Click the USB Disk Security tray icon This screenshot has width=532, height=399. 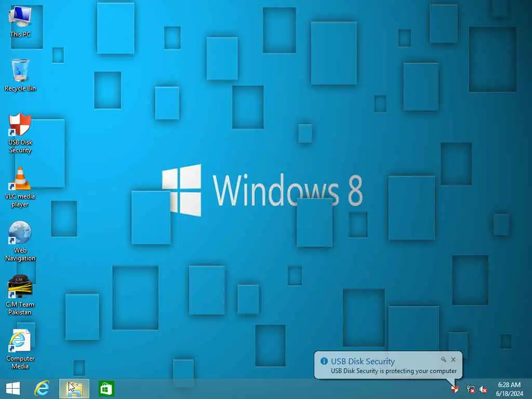coord(455,389)
